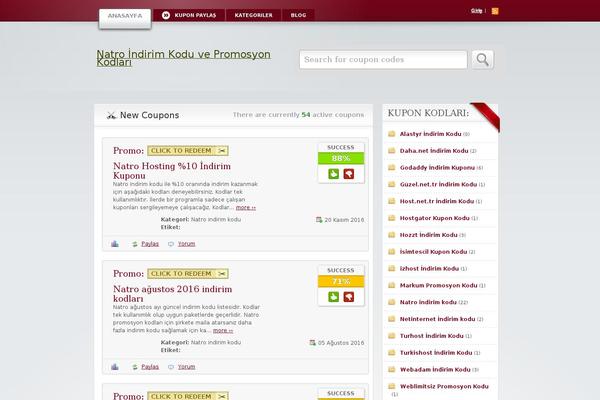Click comment icon under Natro Hosting coupon
Screen dimensions: 600x400
[171, 244]
